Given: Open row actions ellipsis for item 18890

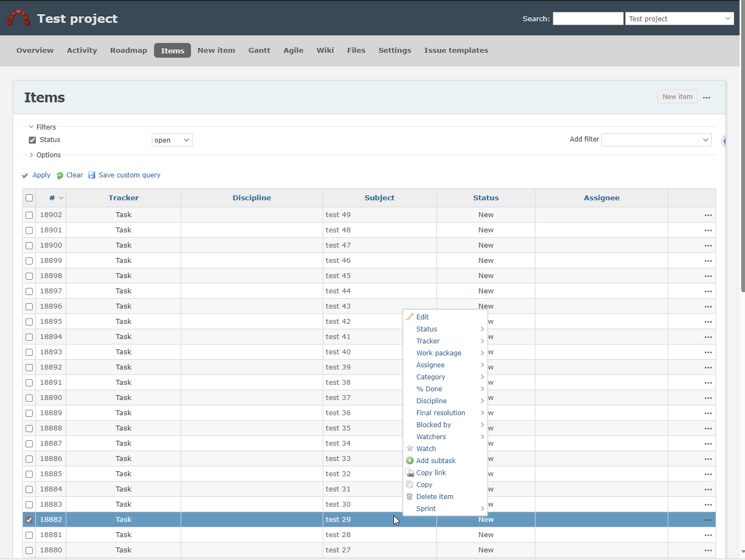Looking at the screenshot, I should click(708, 398).
